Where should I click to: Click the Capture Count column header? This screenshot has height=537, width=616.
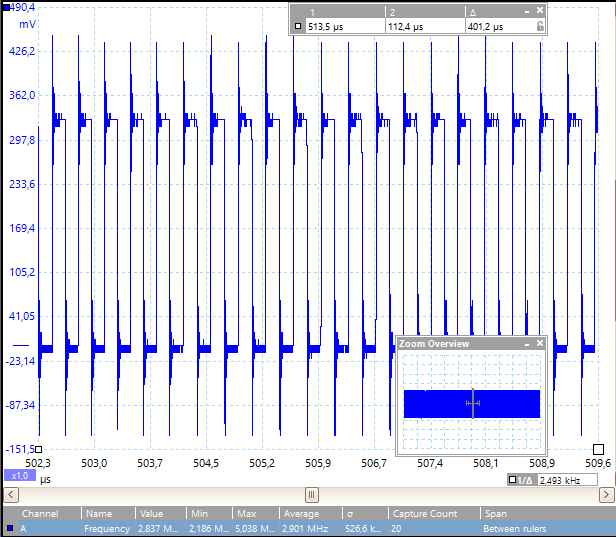424,513
